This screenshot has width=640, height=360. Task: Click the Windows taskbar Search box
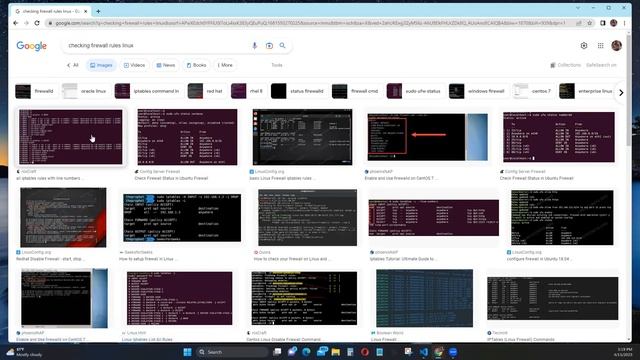(x=232, y=352)
